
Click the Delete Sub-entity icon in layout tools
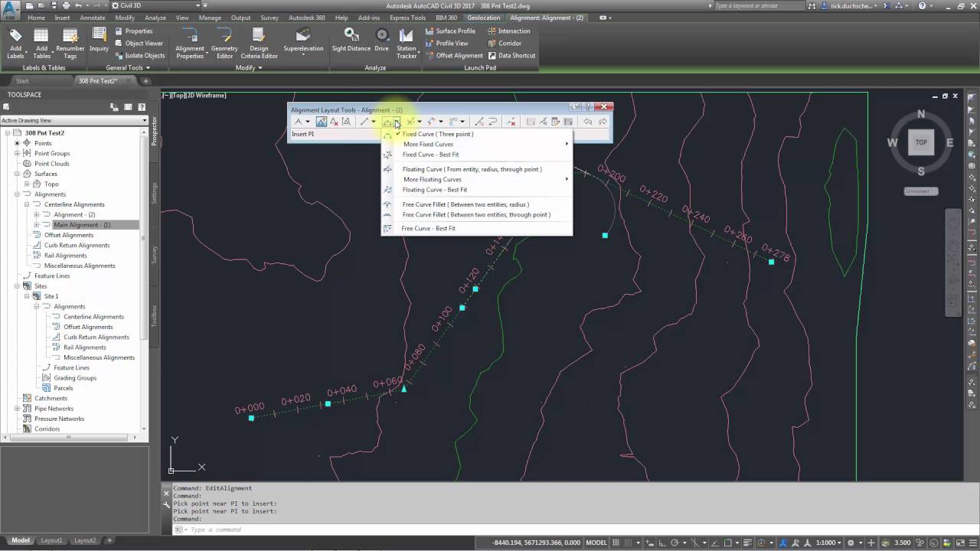[x=511, y=122]
